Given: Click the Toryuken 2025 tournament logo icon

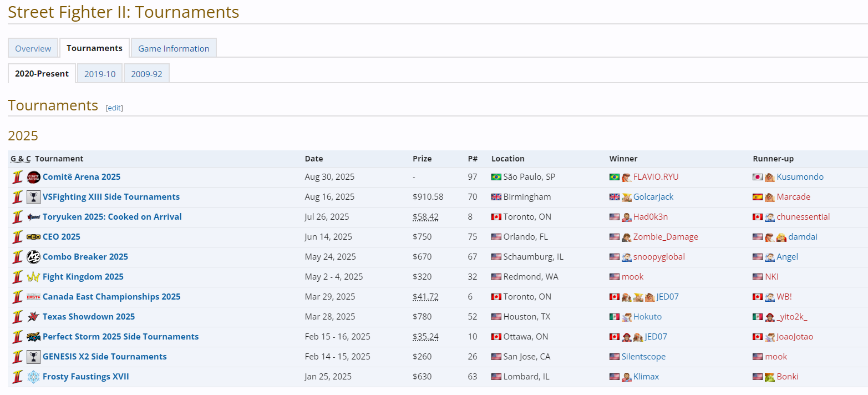Looking at the screenshot, I should 33,217.
